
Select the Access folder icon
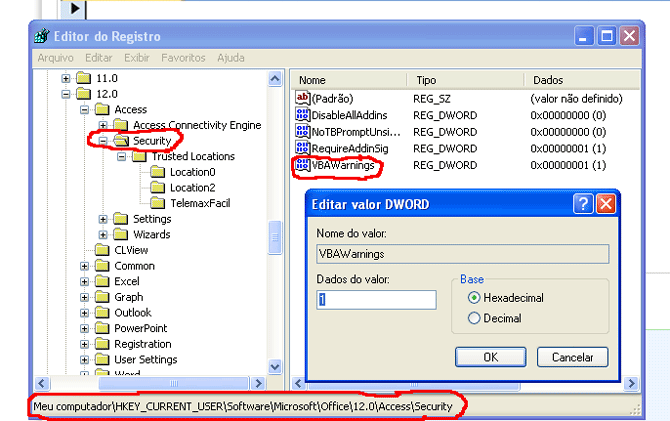(102, 109)
